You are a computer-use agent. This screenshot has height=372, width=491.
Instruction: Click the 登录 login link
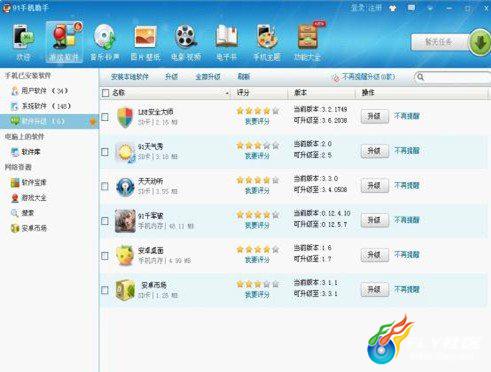pos(357,8)
